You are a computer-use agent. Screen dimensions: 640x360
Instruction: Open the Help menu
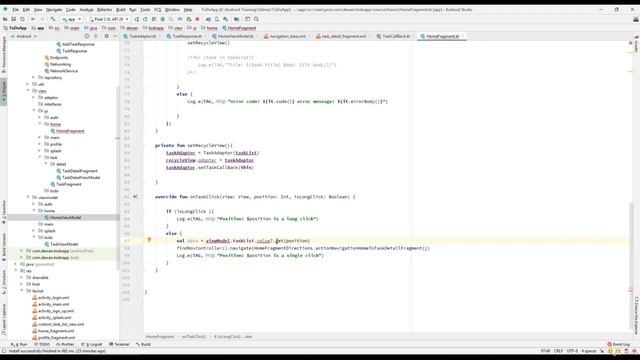click(x=188, y=9)
